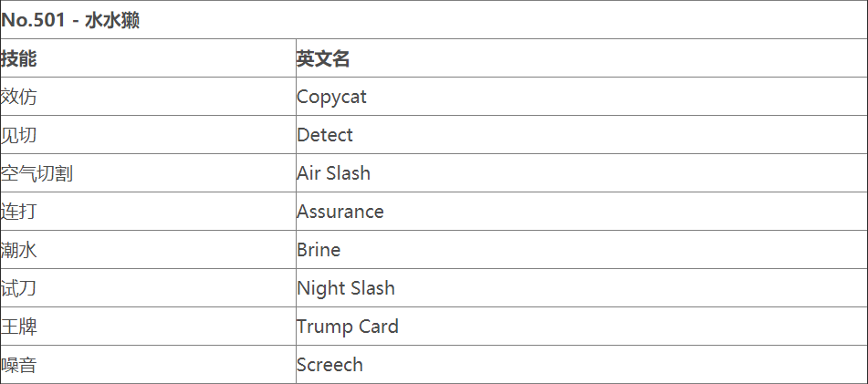Click the Screech entry
Viewport: 868px width, 384px height.
[x=329, y=365]
